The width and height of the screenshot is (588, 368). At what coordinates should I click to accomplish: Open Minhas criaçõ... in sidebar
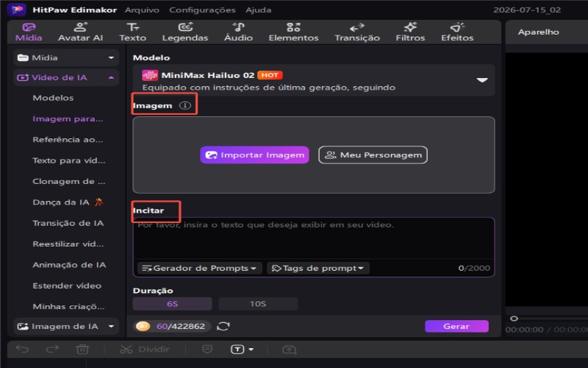[x=68, y=307]
